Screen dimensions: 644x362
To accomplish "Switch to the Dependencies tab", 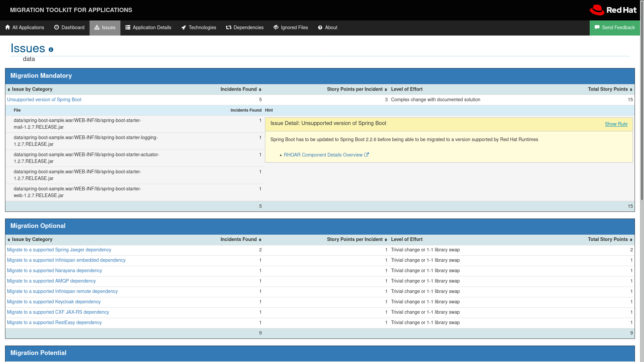I will click(245, 27).
